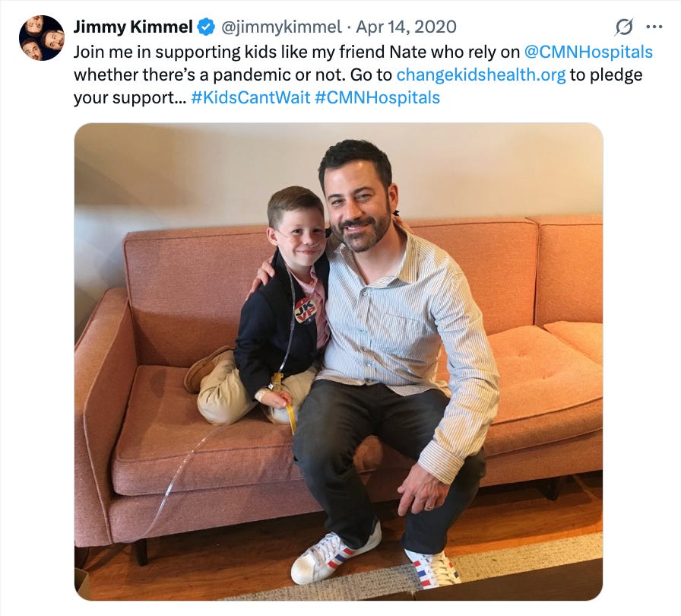
Task: Open the three-dot more options menu
Action: pyautogui.click(x=654, y=27)
